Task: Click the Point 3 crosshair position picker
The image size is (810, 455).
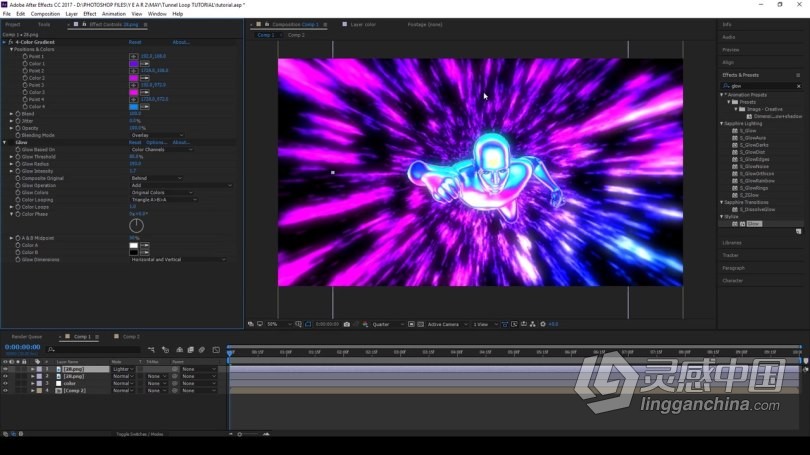Action: (133, 85)
